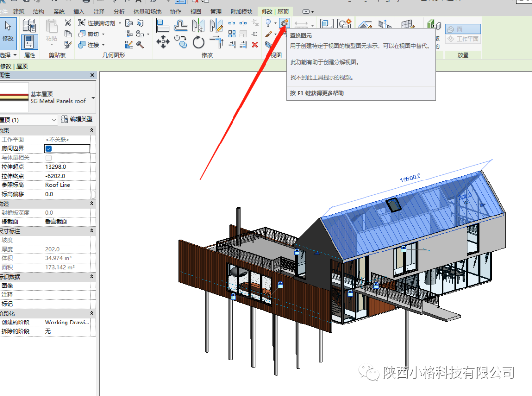Screen dimensions: 532x396
Task: Click the 19500.0 dimension on the roof
Action: tap(410, 178)
